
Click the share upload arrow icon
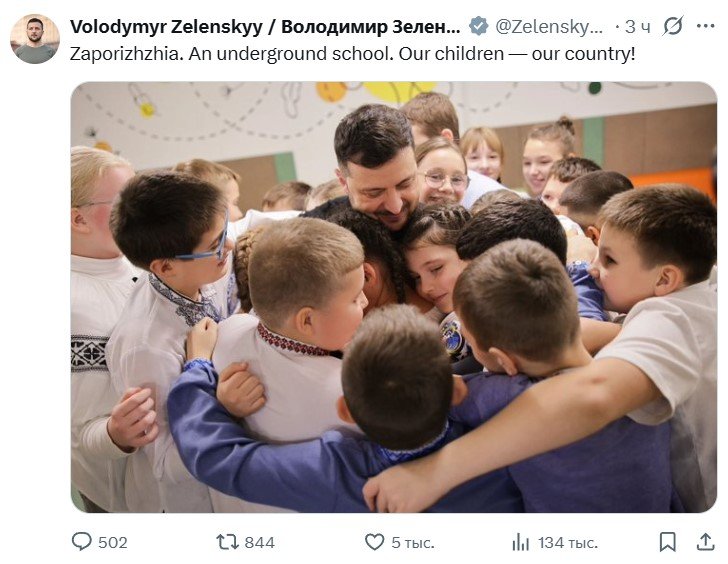[705, 542]
